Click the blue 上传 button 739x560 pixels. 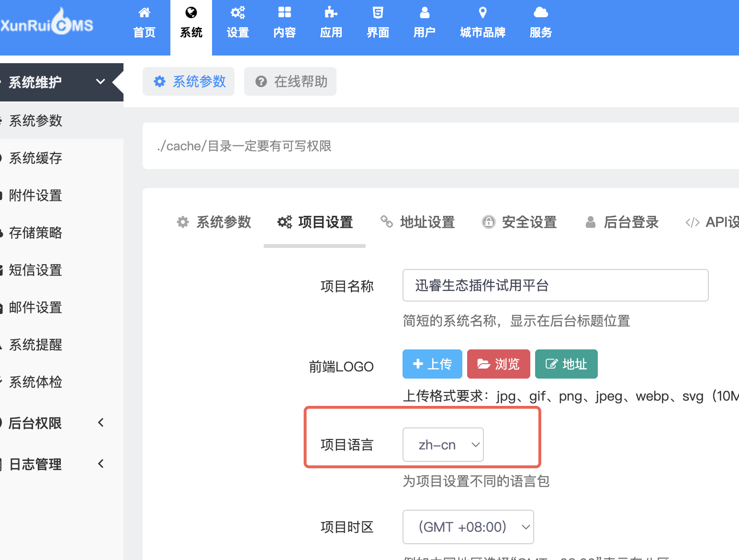(x=432, y=364)
